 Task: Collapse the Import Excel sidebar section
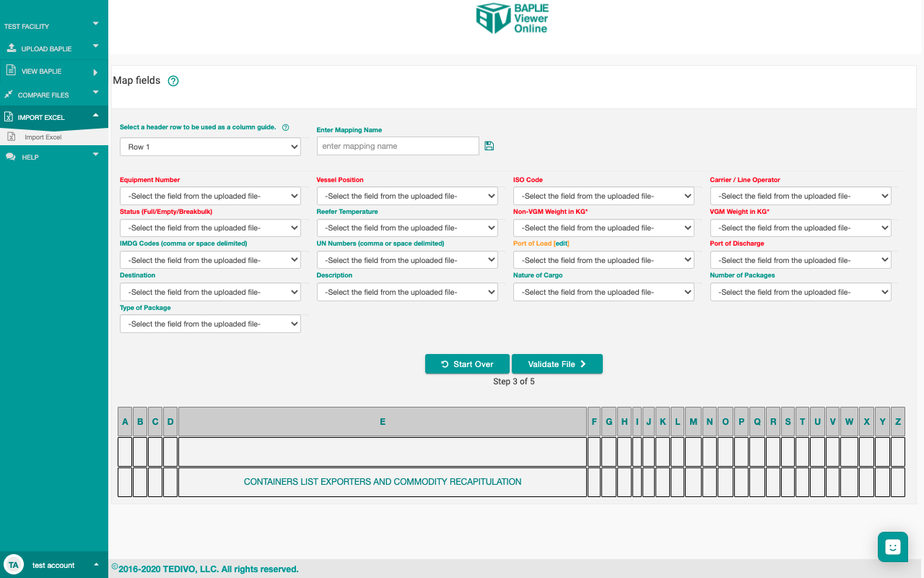click(95, 116)
